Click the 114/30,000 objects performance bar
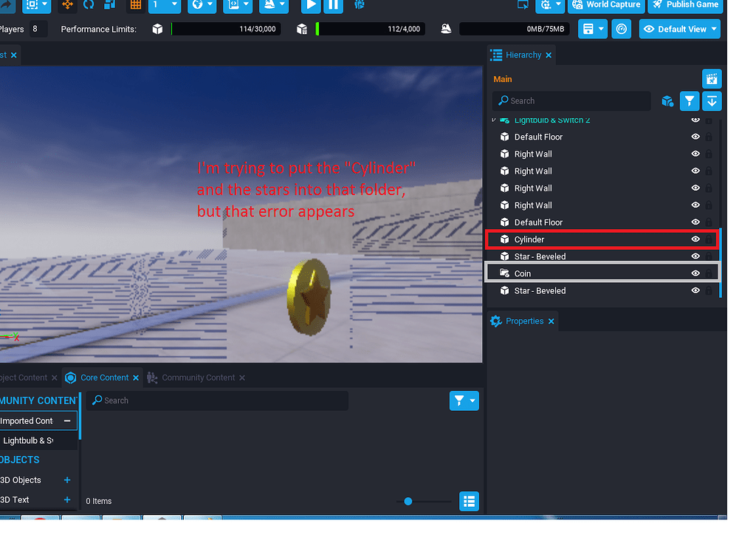 coord(226,29)
